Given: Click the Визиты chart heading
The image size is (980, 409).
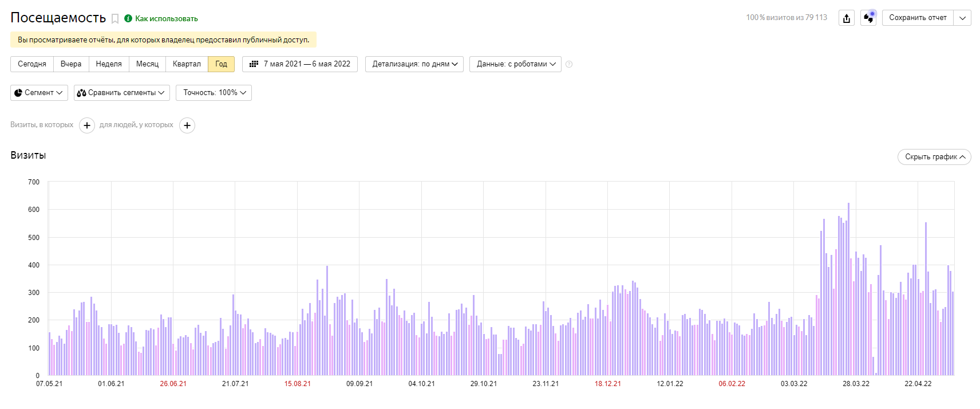Looking at the screenshot, I should click(x=28, y=155).
